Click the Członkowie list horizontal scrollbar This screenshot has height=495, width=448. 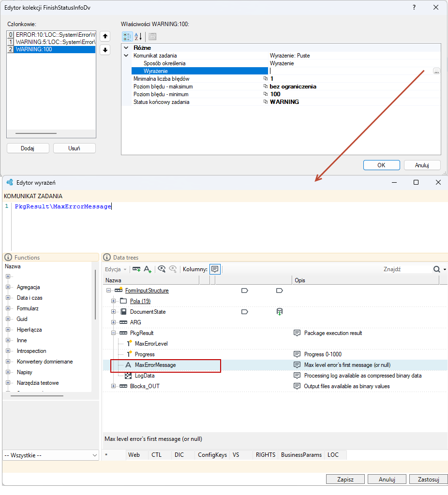pos(36,133)
